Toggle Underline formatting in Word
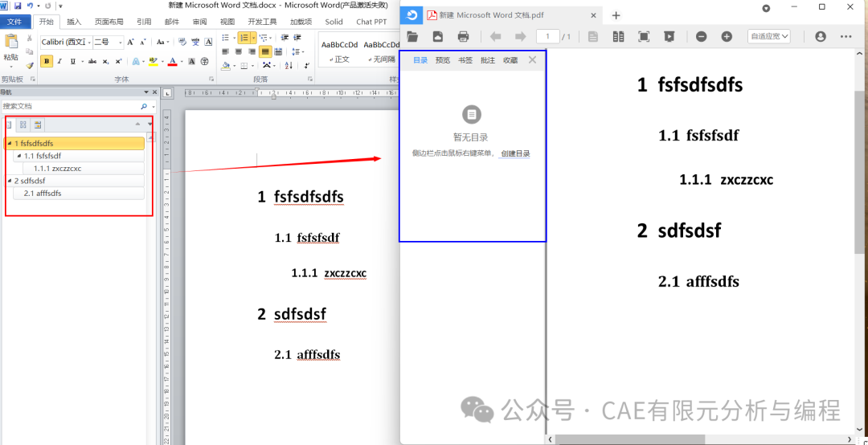 click(x=72, y=61)
